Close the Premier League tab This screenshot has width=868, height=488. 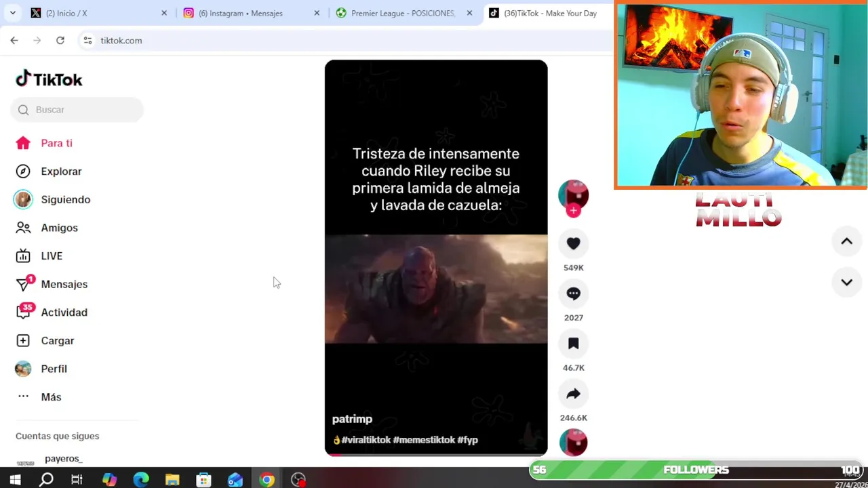tap(469, 13)
